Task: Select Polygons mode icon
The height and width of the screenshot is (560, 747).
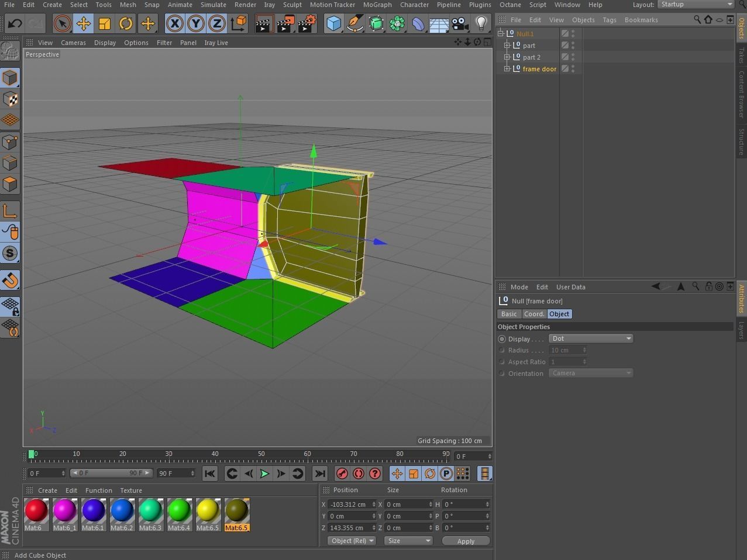Action: [10, 184]
